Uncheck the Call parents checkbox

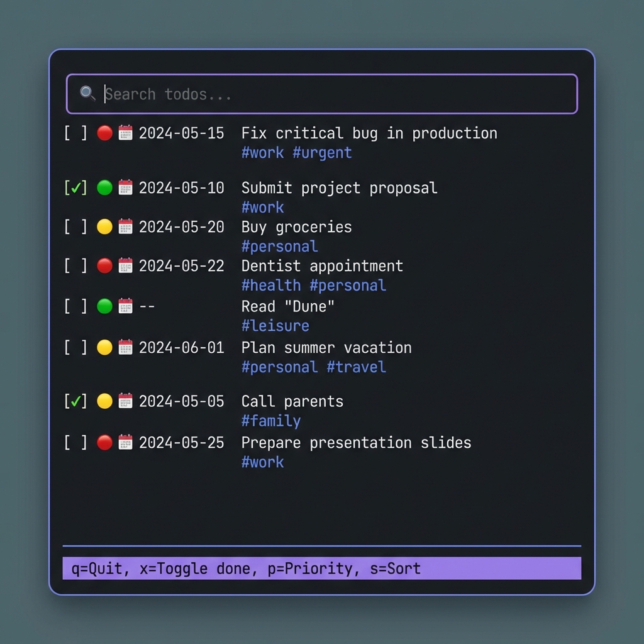point(75,401)
